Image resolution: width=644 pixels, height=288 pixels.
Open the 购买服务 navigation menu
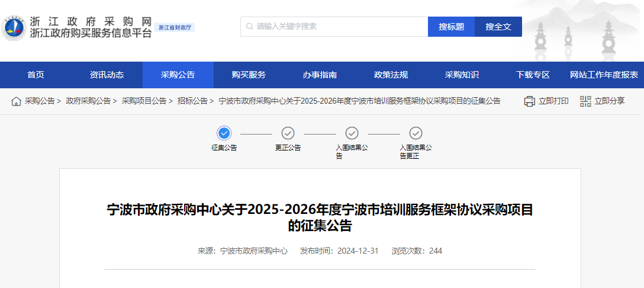coord(249,75)
